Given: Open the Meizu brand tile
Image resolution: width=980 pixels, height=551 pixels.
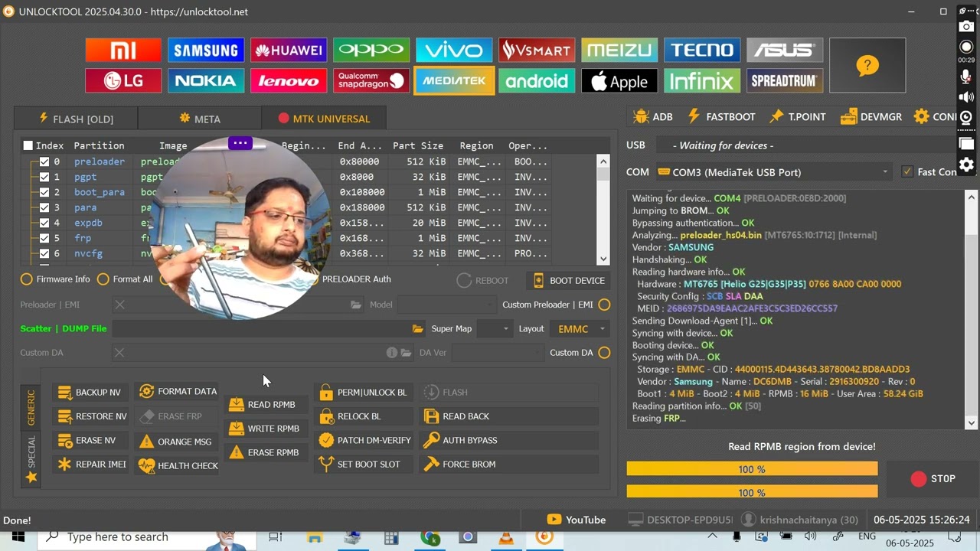Looking at the screenshot, I should (619, 51).
